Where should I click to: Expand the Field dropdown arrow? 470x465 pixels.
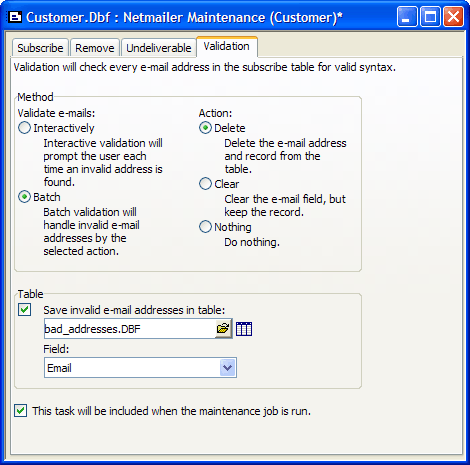[228, 368]
